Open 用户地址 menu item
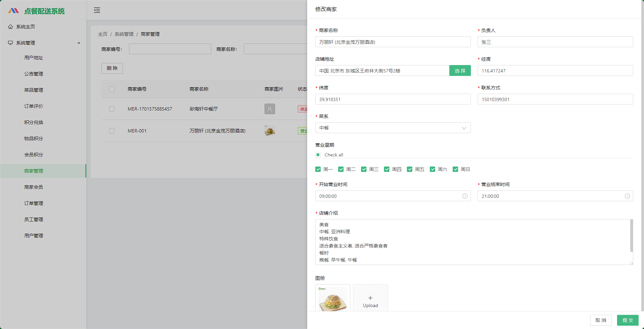 tap(43, 58)
